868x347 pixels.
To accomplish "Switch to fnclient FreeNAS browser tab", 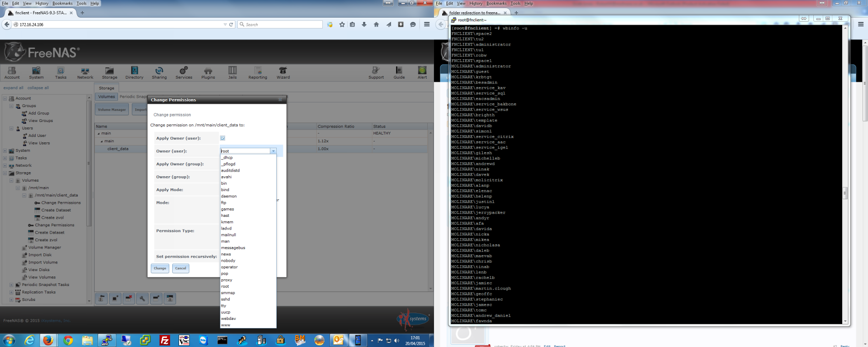I will click(41, 13).
